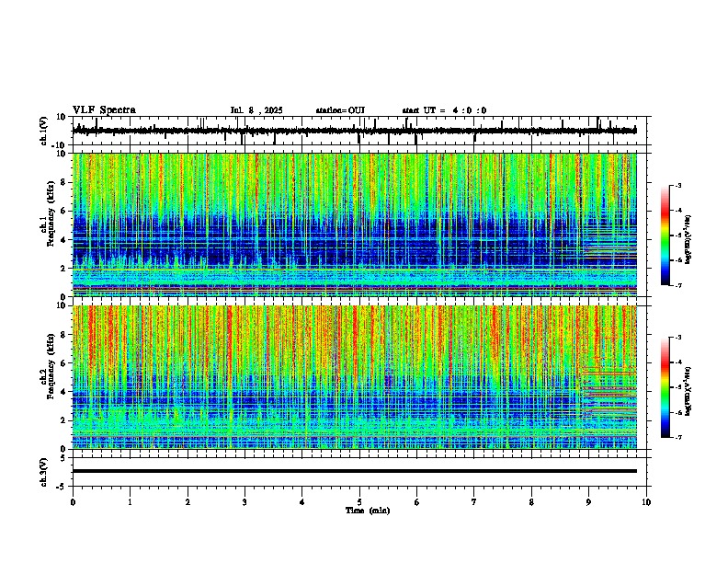728x563 pixels.
Task: Click the time axis tick label '0'
Action: (x=73, y=502)
